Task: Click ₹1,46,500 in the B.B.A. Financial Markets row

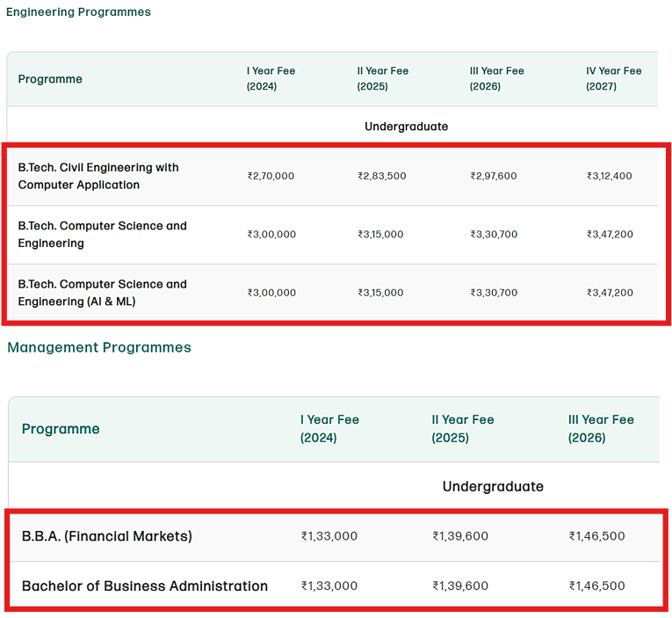Action: [x=597, y=536]
